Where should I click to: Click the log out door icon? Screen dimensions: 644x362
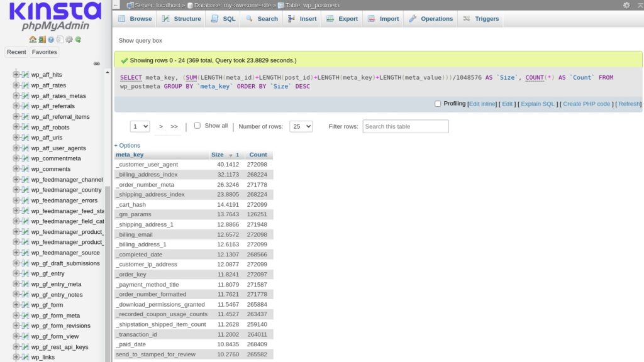42,39
